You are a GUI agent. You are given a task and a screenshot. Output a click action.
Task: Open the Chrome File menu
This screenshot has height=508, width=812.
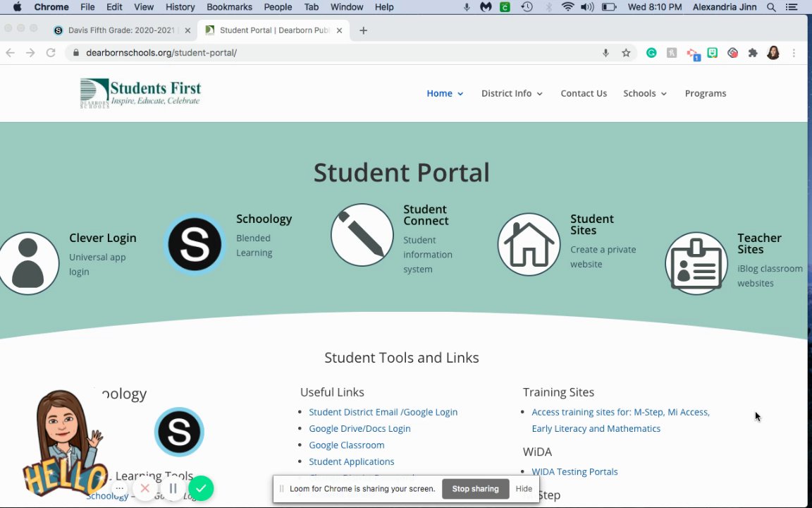tap(87, 7)
